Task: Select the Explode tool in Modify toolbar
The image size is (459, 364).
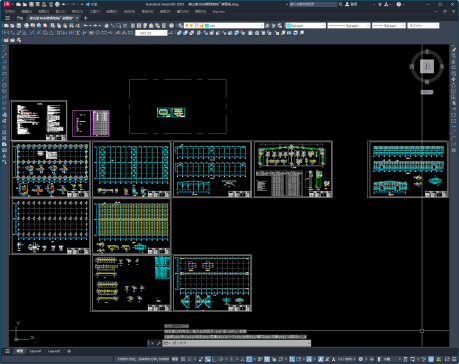Action: click(454, 151)
